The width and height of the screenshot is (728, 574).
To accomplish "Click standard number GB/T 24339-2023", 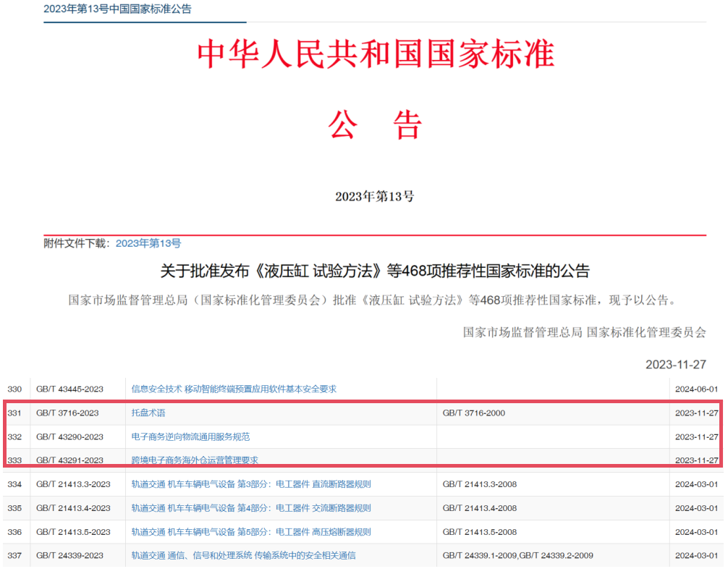I will (69, 555).
